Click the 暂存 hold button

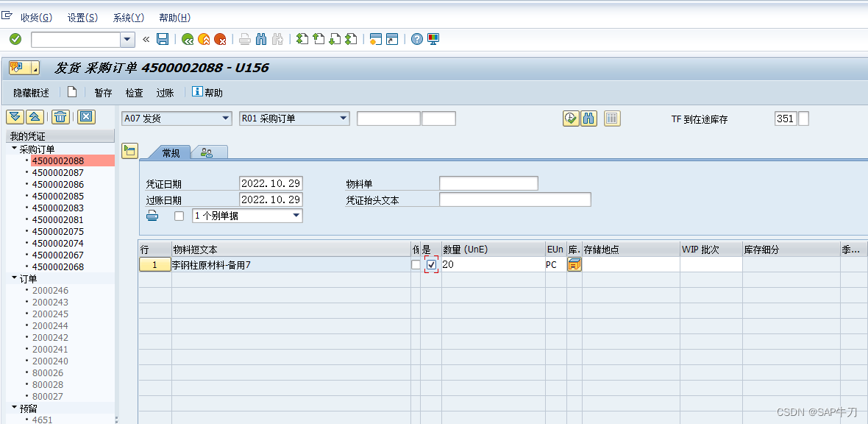point(103,93)
